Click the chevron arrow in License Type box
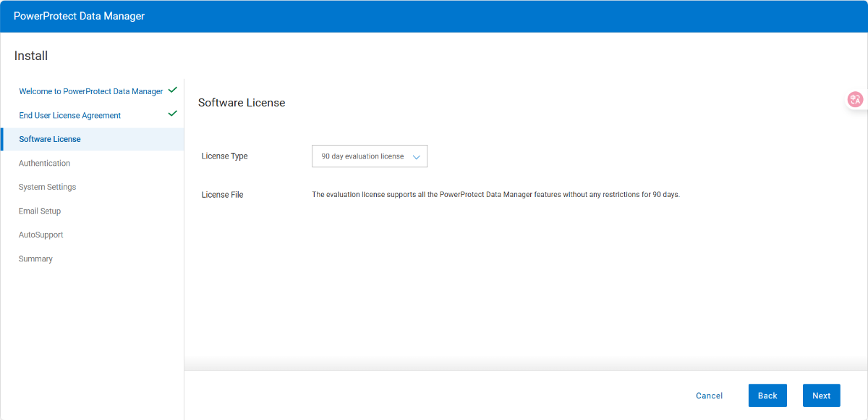Image resolution: width=868 pixels, height=420 pixels. point(416,157)
